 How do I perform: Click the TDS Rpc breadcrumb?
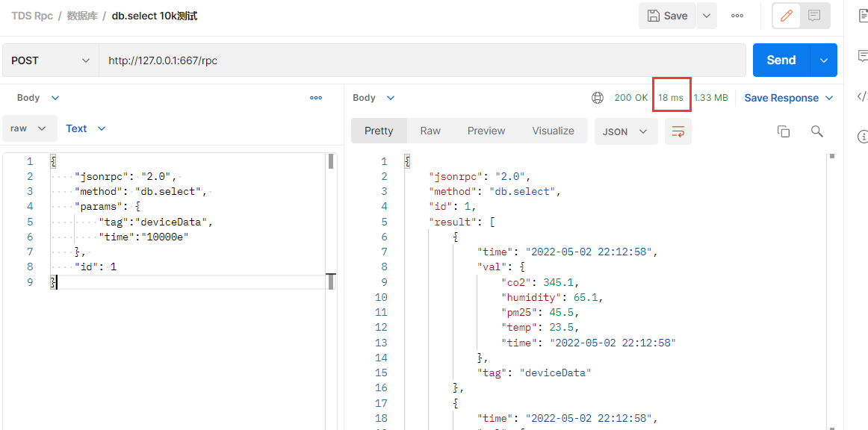point(32,16)
